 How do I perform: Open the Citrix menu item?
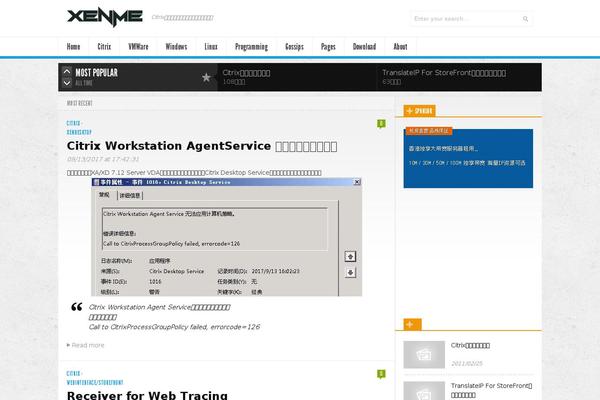[x=104, y=47]
